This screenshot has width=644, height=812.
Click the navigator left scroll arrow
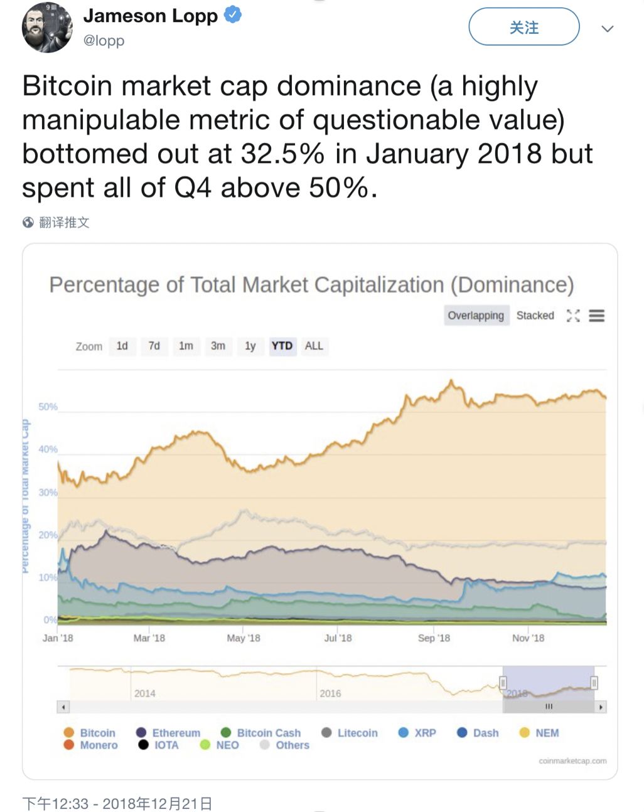[x=63, y=707]
